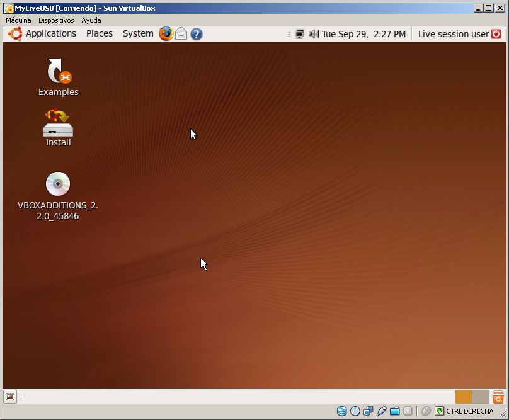
Task: Open the volume speaker control in the panel
Action: [x=314, y=34]
